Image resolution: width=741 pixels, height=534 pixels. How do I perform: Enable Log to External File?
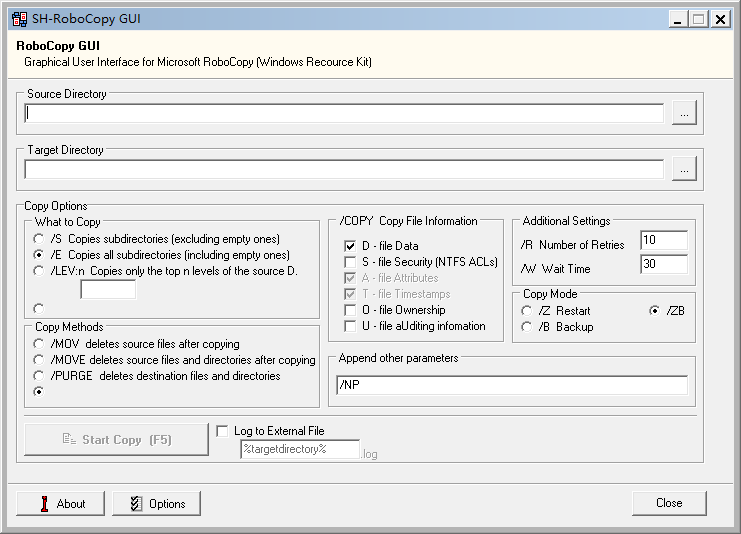[222, 431]
